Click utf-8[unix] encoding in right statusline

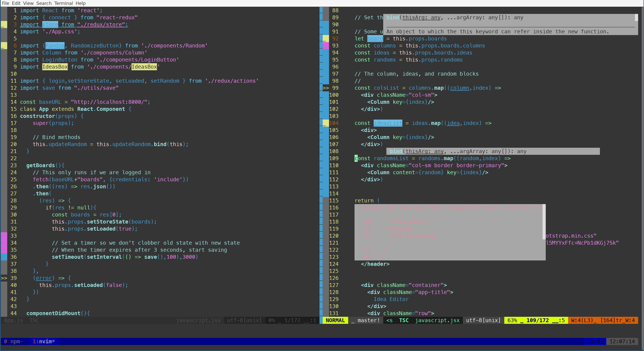pyautogui.click(x=483, y=320)
